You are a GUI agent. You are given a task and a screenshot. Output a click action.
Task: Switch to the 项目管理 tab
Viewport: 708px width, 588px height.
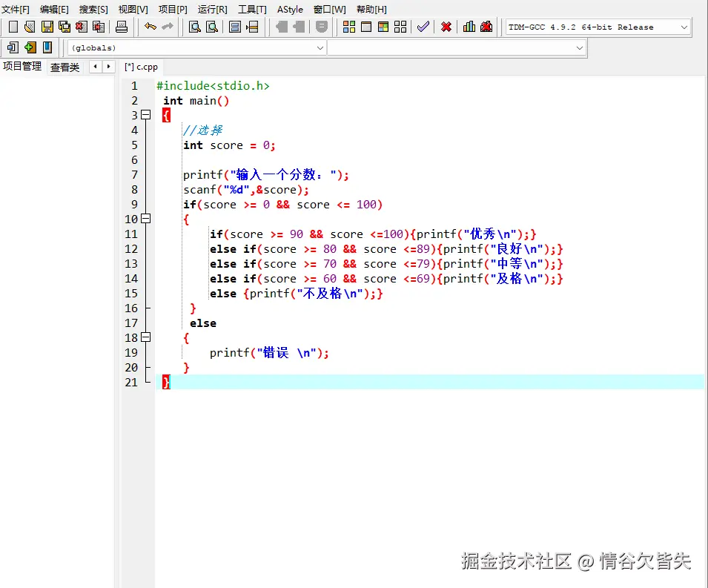(22, 67)
